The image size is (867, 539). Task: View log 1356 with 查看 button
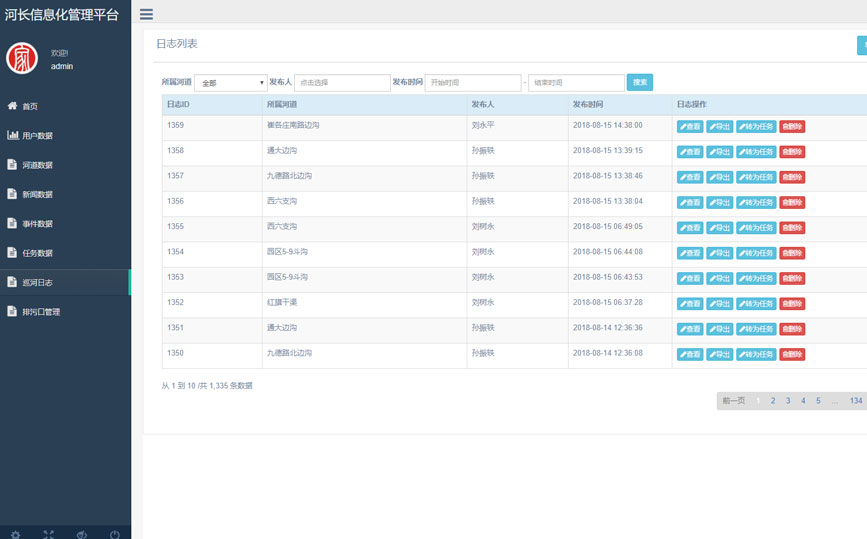click(x=690, y=202)
